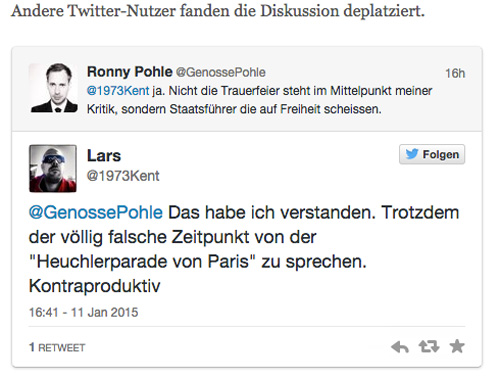This screenshot has width=500, height=379.
Task: Follow Lars with the Folgen button
Action: [x=432, y=154]
